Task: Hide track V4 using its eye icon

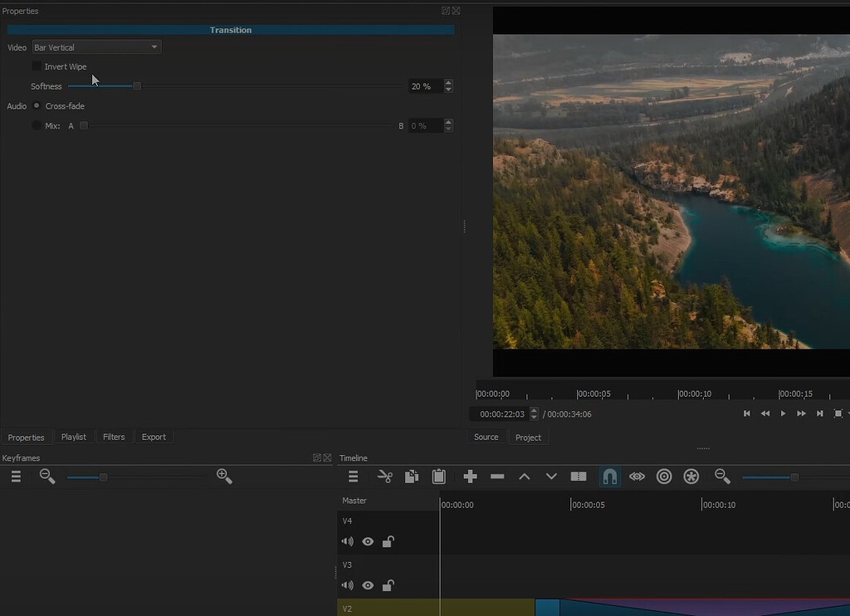Action: [368, 542]
